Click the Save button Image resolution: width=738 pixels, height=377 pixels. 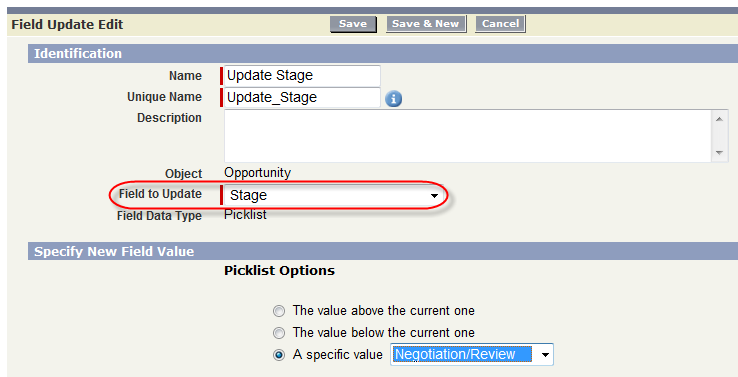tap(353, 24)
